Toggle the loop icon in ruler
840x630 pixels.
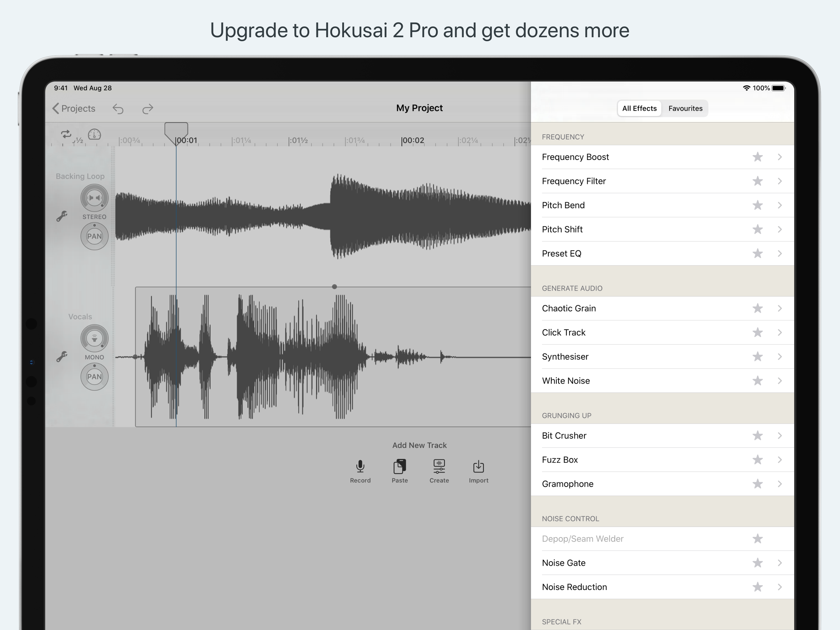click(x=66, y=134)
